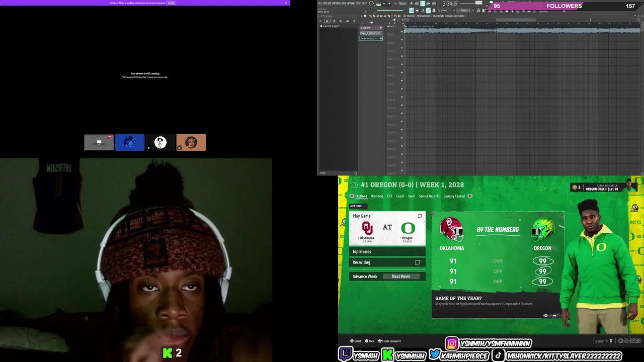Select the Slice tool in playlist toolbar
Screen dimensions: 644x362
click(x=388, y=16)
